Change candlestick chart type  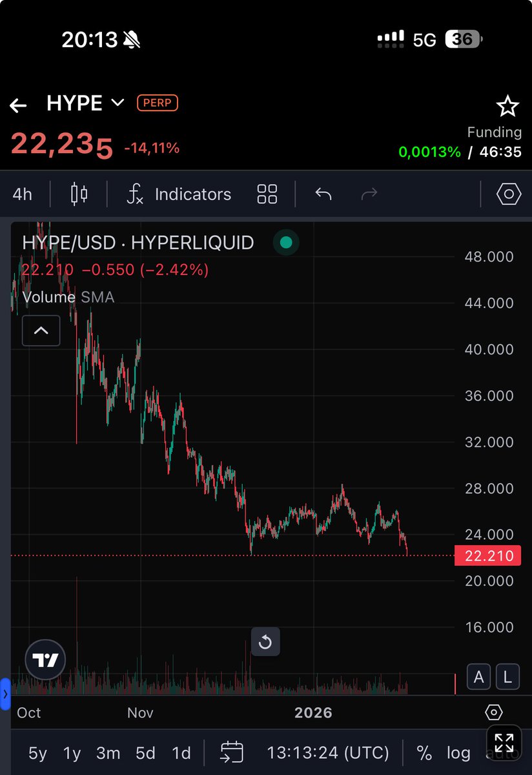click(79, 194)
